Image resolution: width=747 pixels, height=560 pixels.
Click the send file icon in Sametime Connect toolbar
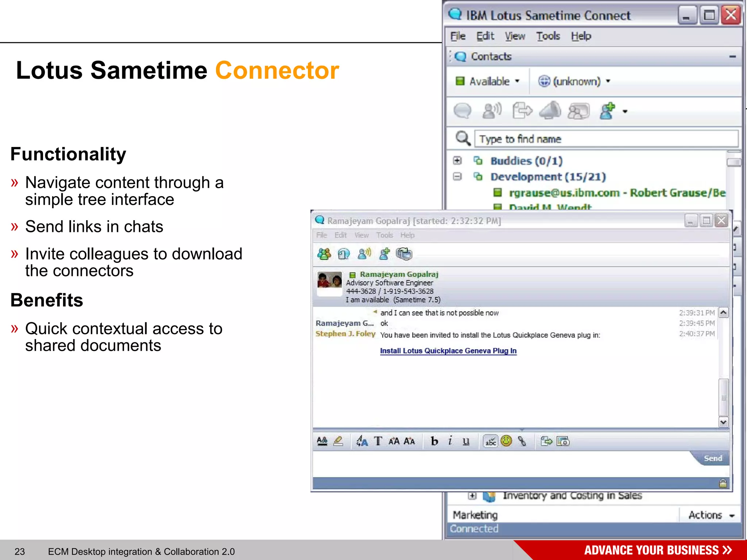522,111
